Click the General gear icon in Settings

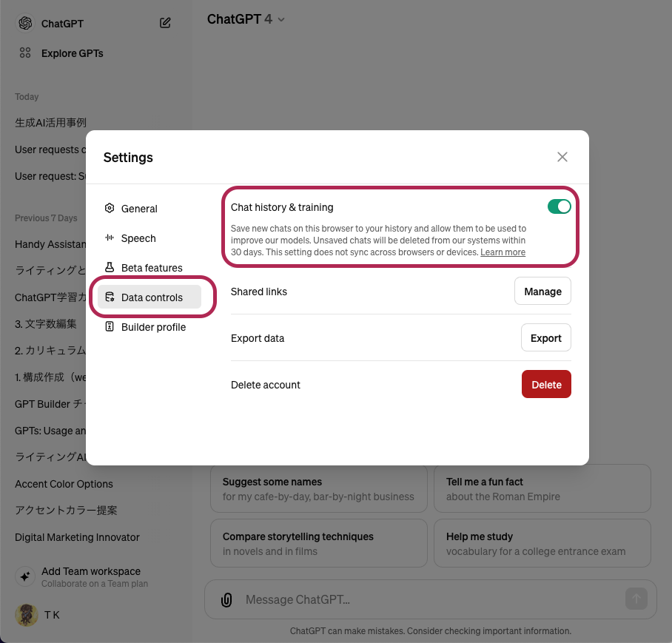[x=110, y=208]
